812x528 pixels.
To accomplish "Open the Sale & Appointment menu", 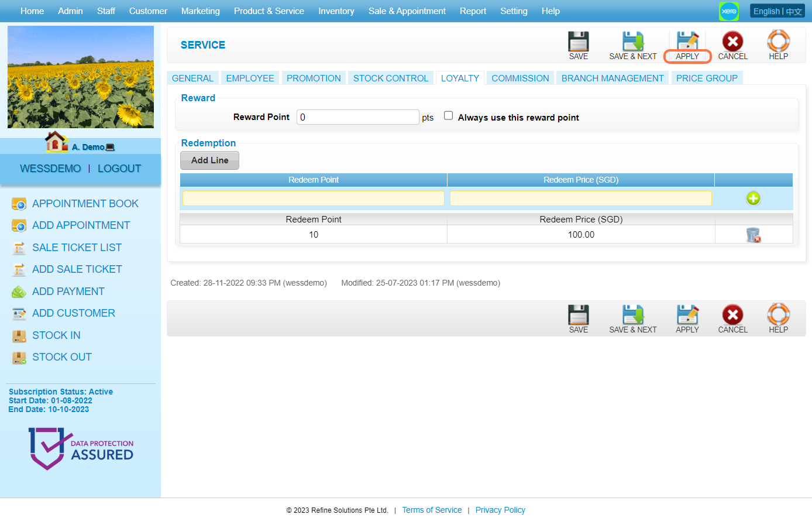I will click(x=407, y=11).
